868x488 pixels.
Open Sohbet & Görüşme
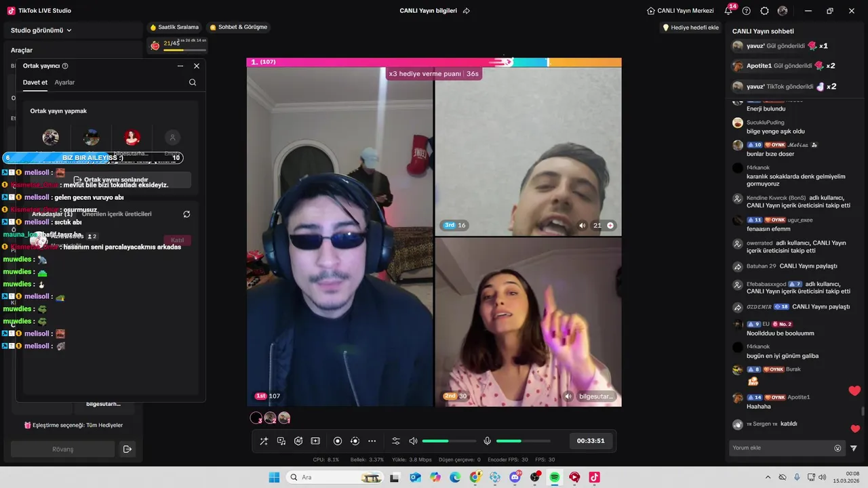tap(239, 27)
